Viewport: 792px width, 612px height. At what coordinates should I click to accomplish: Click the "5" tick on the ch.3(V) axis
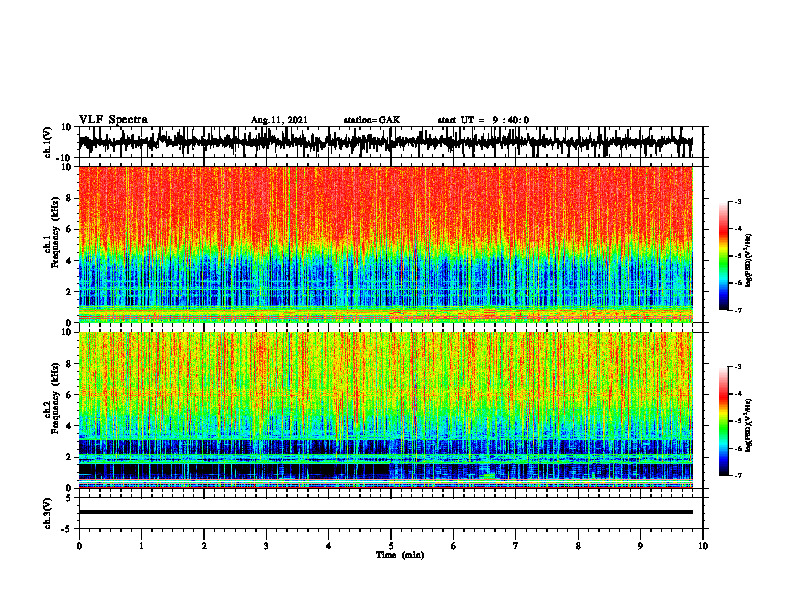coord(69,497)
